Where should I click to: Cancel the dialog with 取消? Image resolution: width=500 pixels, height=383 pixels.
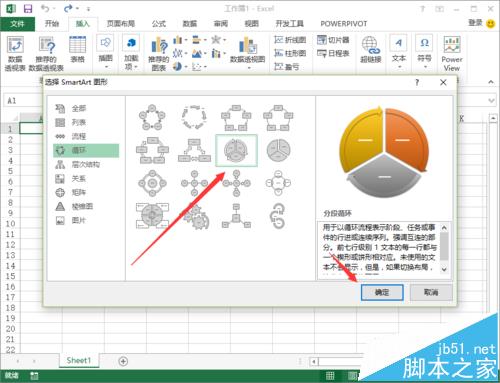click(431, 292)
